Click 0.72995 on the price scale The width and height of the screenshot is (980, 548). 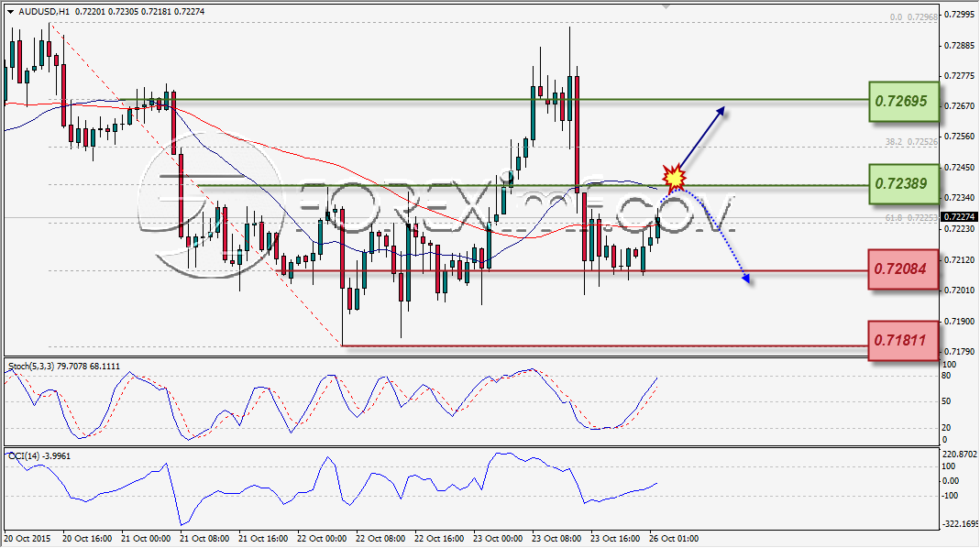[x=960, y=14]
